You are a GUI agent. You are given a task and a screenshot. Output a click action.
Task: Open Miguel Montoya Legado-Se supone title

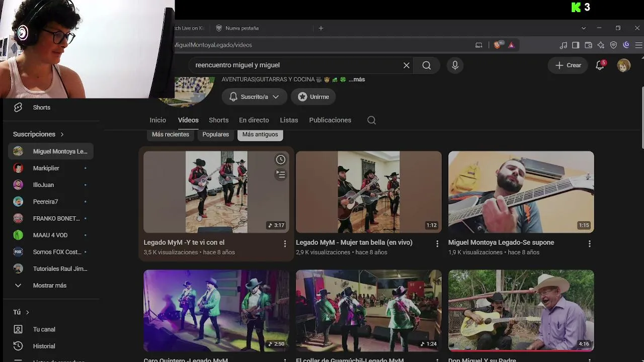[501, 242]
